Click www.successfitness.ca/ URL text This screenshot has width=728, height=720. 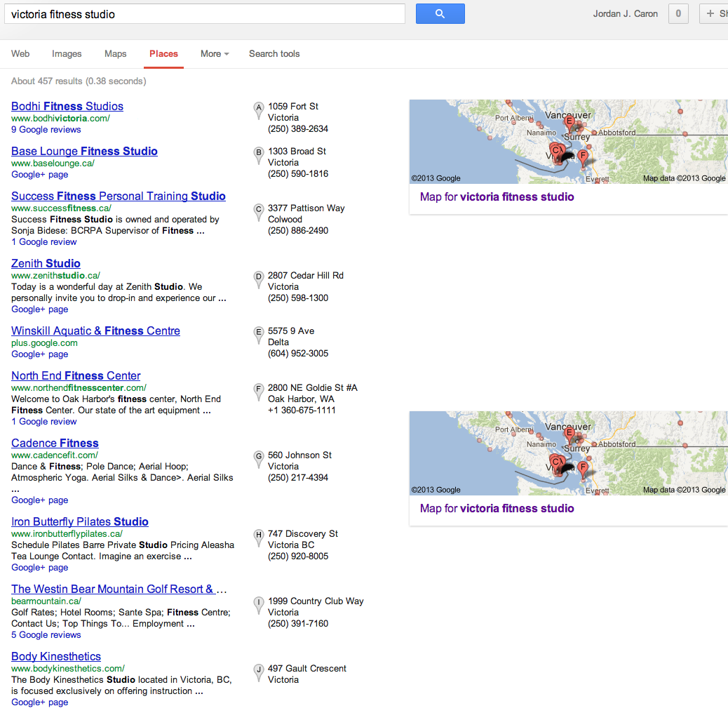click(x=61, y=208)
